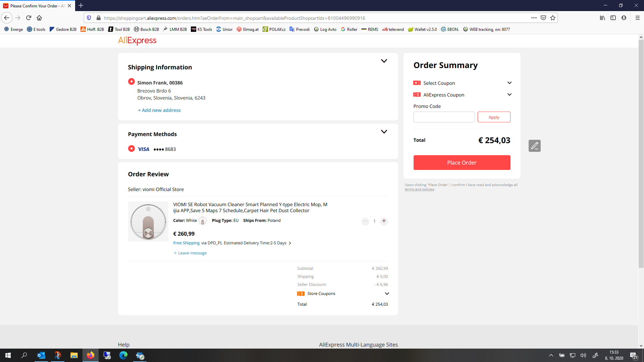Screen dimensions: 644x362
Task: Increase product quantity with plus icon
Action: click(384, 221)
